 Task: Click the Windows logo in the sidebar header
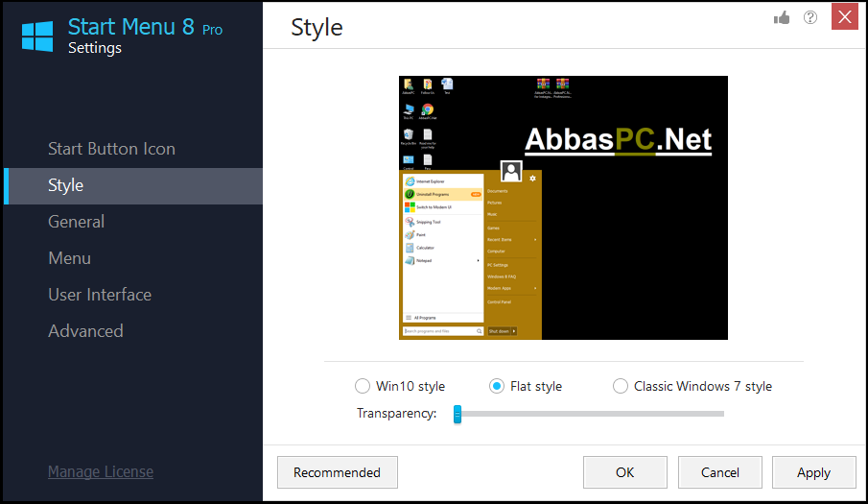click(37, 37)
